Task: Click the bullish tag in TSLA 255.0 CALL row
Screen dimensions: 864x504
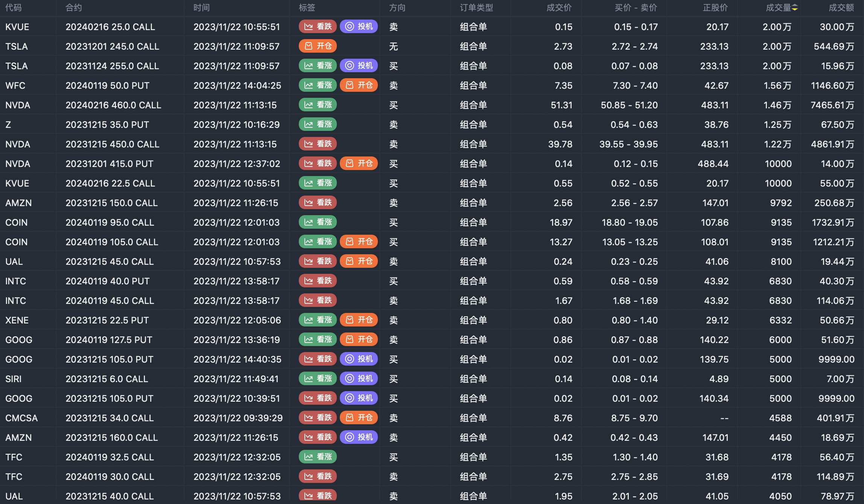Action: (318, 65)
